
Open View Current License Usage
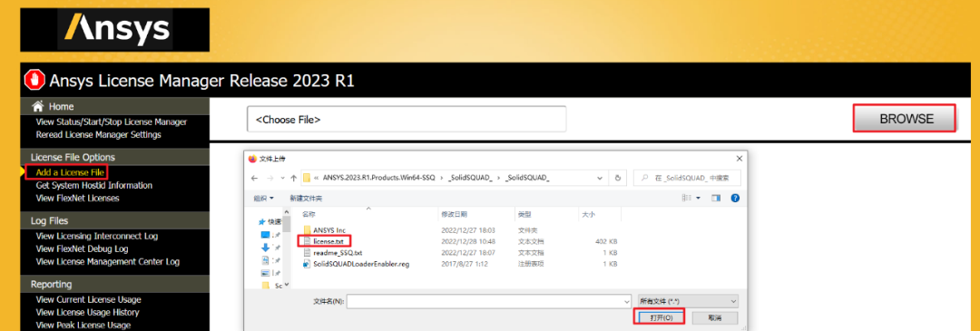coord(88,300)
